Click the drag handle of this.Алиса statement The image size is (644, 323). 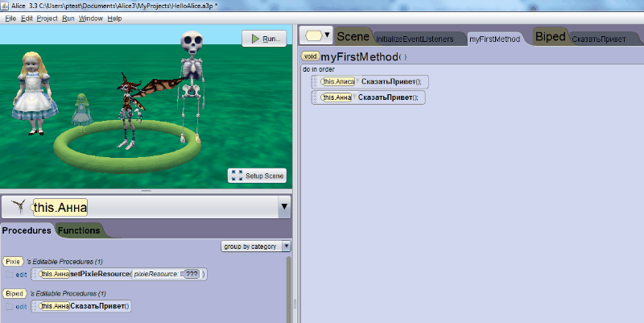click(x=315, y=82)
